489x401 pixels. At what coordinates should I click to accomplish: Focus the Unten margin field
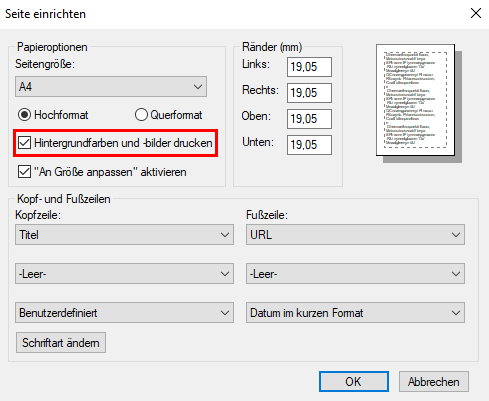tap(309, 145)
